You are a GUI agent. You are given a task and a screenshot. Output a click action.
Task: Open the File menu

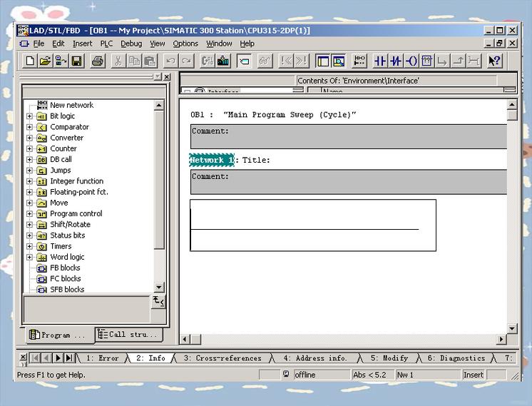[39, 44]
